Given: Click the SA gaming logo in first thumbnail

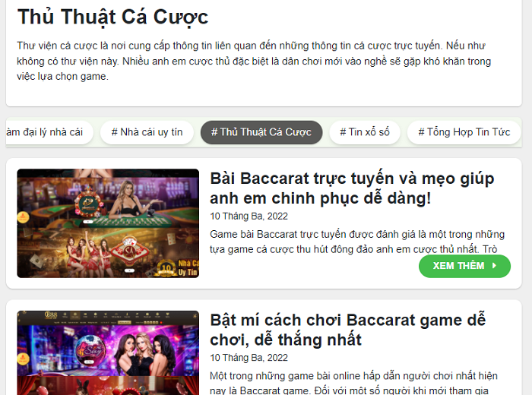Looking at the screenshot, I should [x=129, y=252].
